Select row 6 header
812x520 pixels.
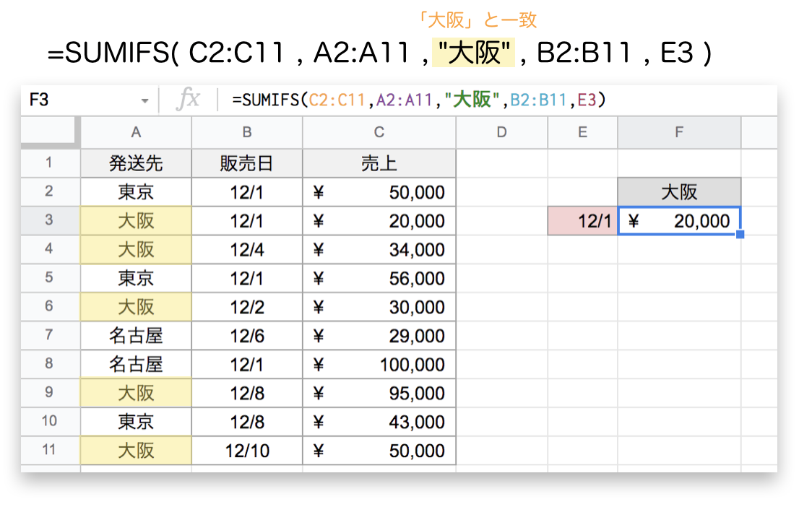[51, 307]
